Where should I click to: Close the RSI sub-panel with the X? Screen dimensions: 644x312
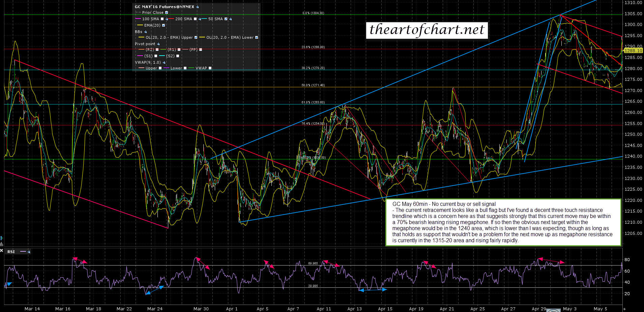click(x=2, y=251)
